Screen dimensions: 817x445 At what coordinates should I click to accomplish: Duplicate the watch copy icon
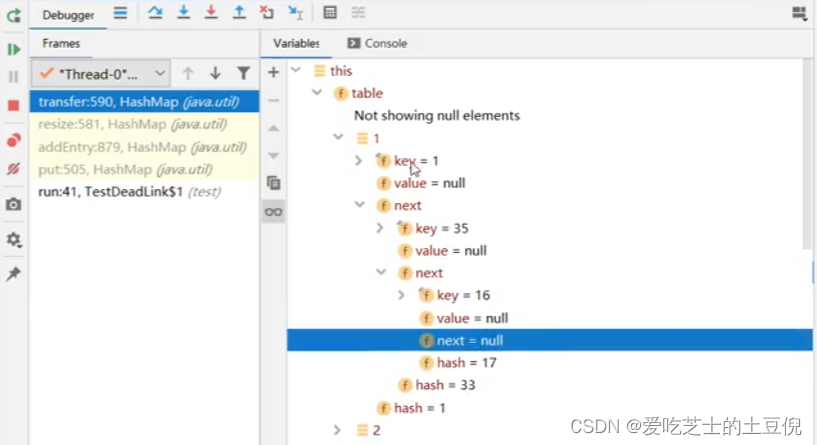coord(274,183)
